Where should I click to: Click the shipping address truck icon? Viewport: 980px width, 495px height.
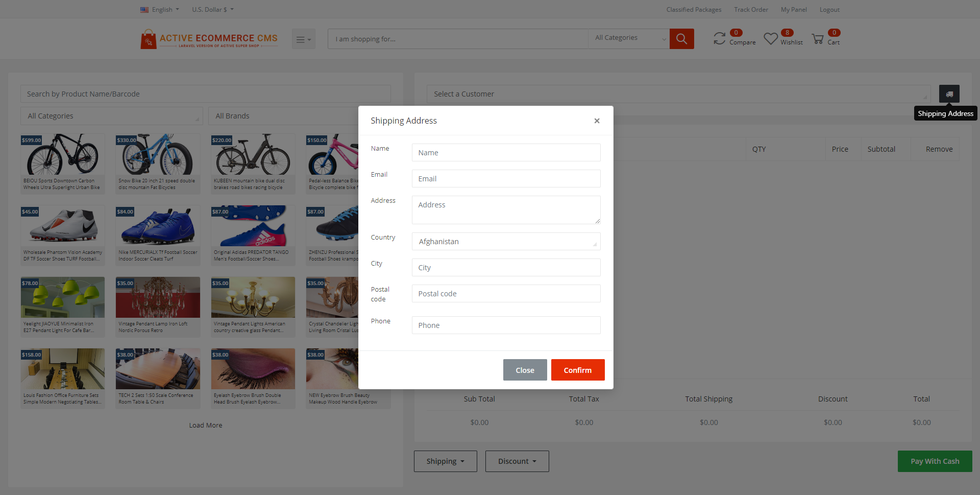tap(949, 94)
